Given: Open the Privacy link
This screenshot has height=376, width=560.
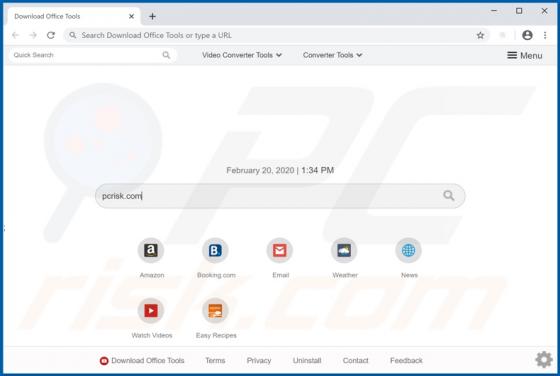Looking at the screenshot, I should [x=259, y=361].
